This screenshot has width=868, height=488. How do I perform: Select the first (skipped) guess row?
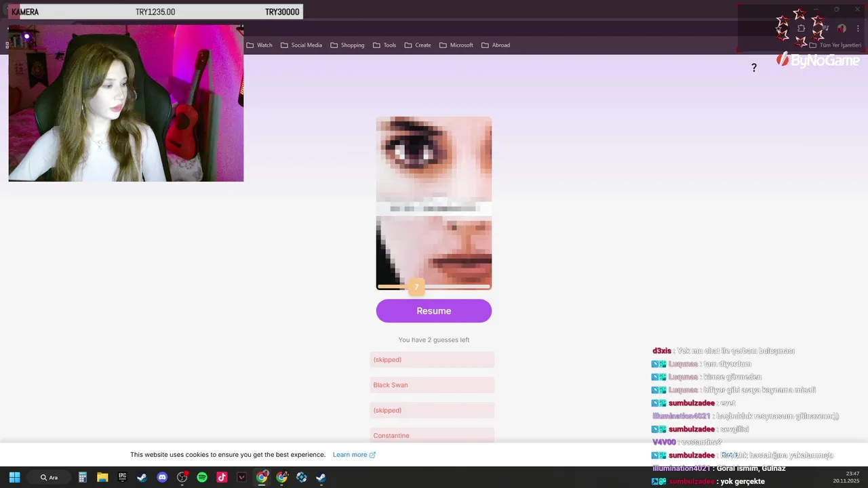pyautogui.click(x=432, y=360)
